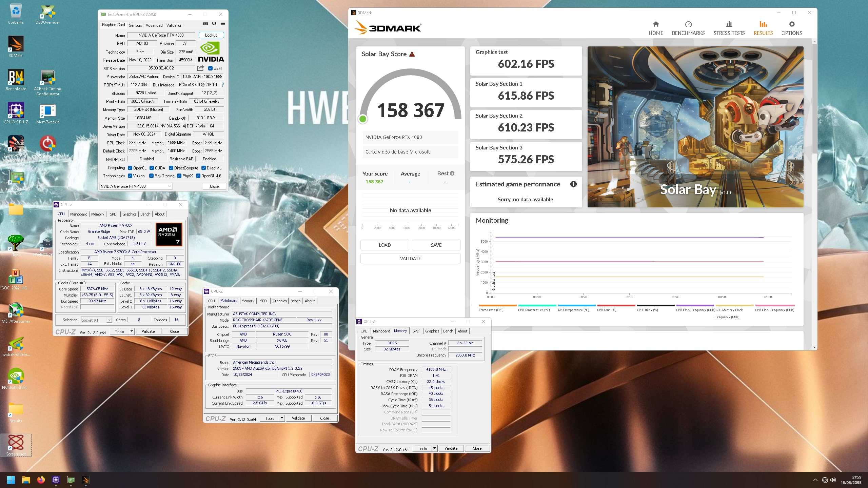Click the BIOS export share icon in GPU-Z
This screenshot has height=488, width=868.
pyautogui.click(x=200, y=68)
